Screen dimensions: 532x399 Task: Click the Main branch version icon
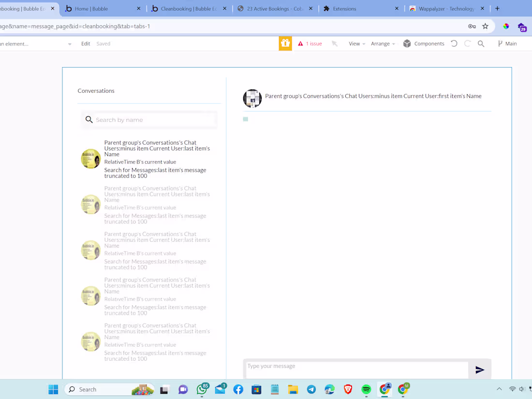pos(501,43)
